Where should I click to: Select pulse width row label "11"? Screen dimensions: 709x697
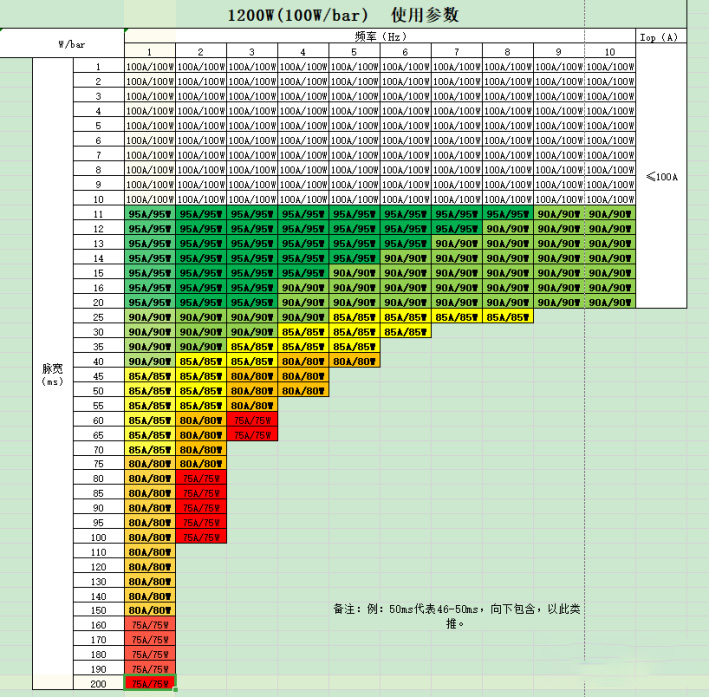[x=99, y=214]
